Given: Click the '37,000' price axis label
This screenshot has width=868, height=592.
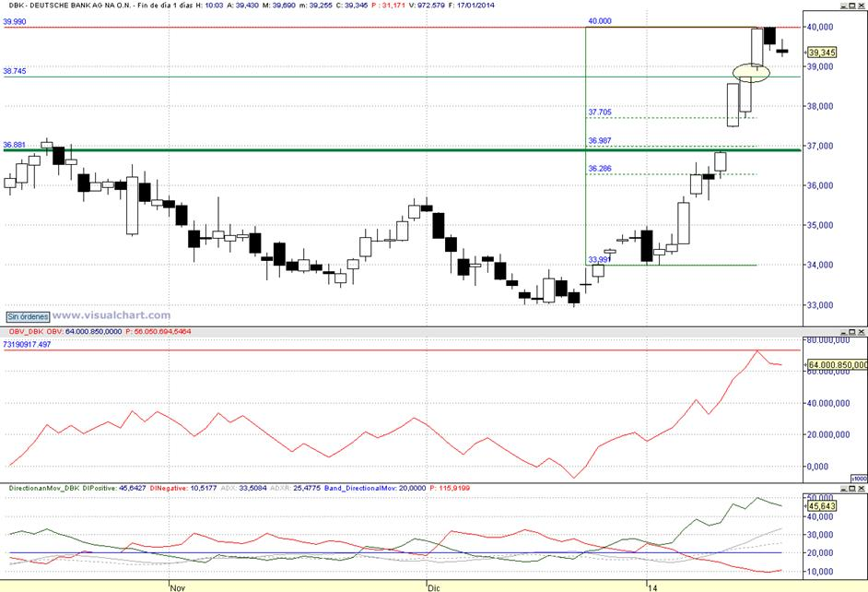Looking at the screenshot, I should 820,147.
